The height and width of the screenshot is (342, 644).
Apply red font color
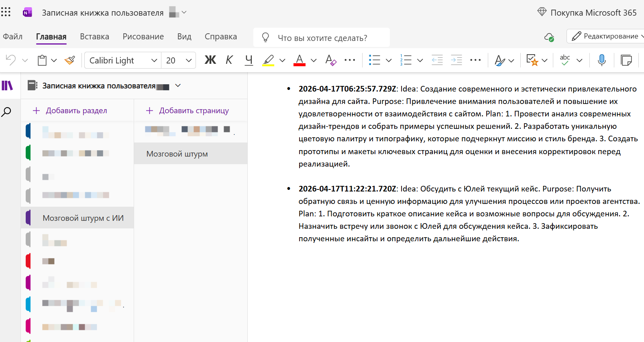(x=300, y=60)
